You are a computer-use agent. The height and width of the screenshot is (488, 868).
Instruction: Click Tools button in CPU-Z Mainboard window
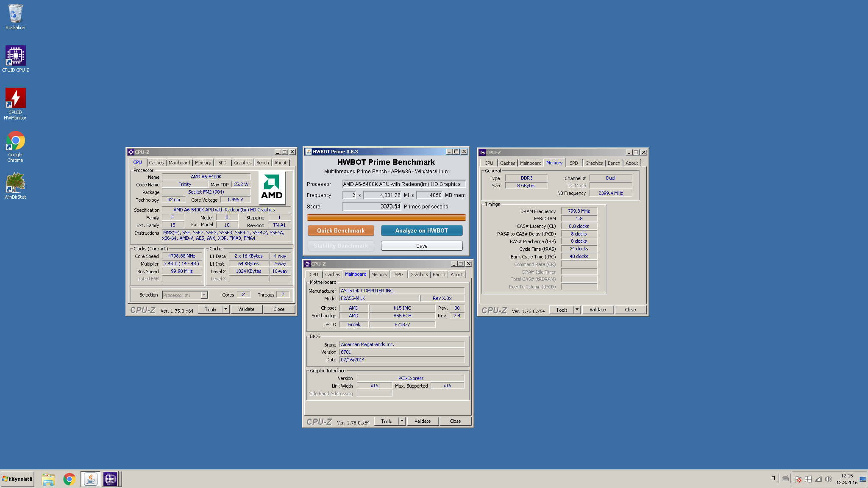click(387, 421)
